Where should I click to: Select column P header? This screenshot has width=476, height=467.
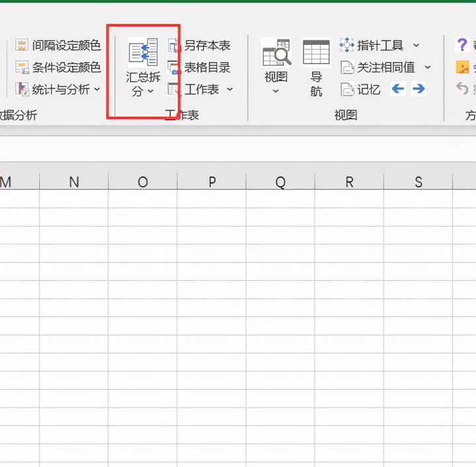212,182
